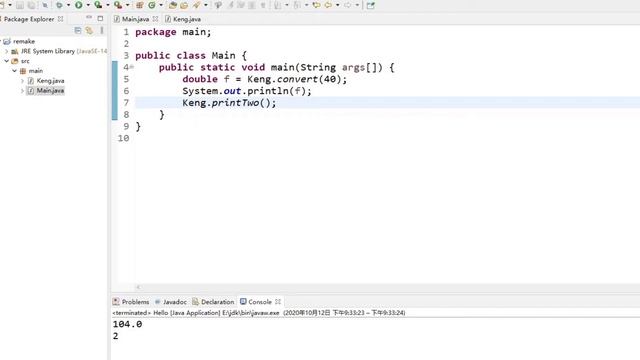Click the 'package main;' line
Screen dimensions: 640x360
pos(173,32)
